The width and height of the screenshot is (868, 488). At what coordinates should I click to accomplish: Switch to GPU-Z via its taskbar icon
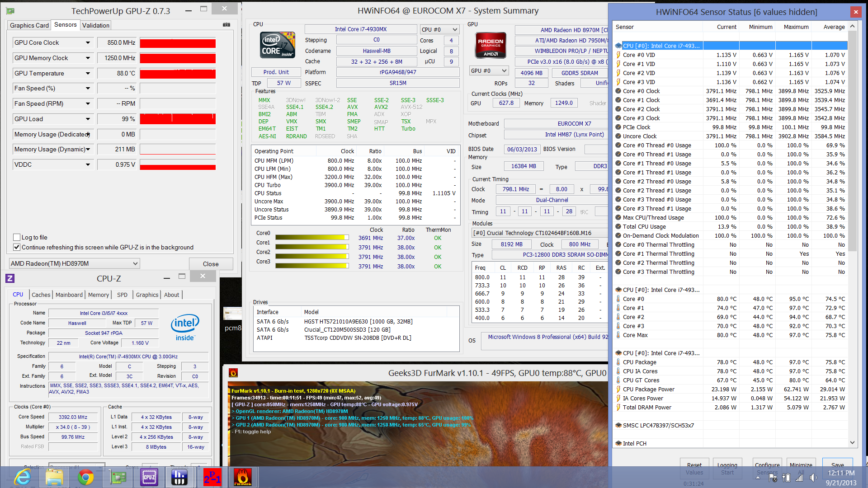pyautogui.click(x=118, y=477)
